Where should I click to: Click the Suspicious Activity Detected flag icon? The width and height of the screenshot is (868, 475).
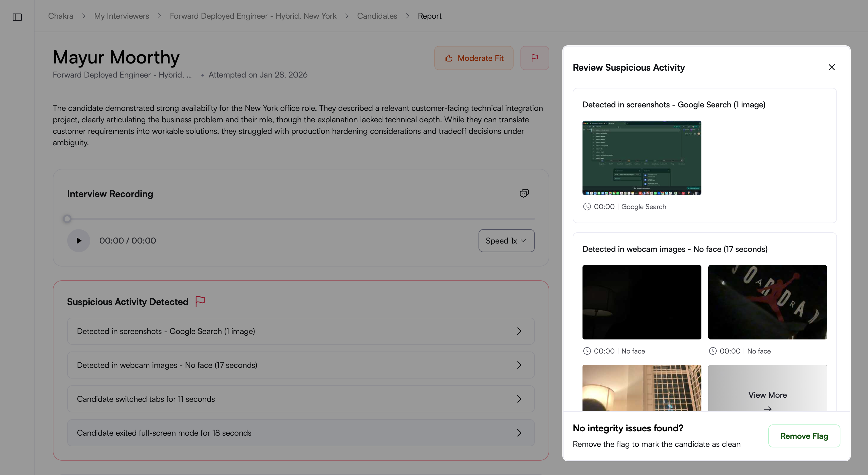pyautogui.click(x=200, y=301)
